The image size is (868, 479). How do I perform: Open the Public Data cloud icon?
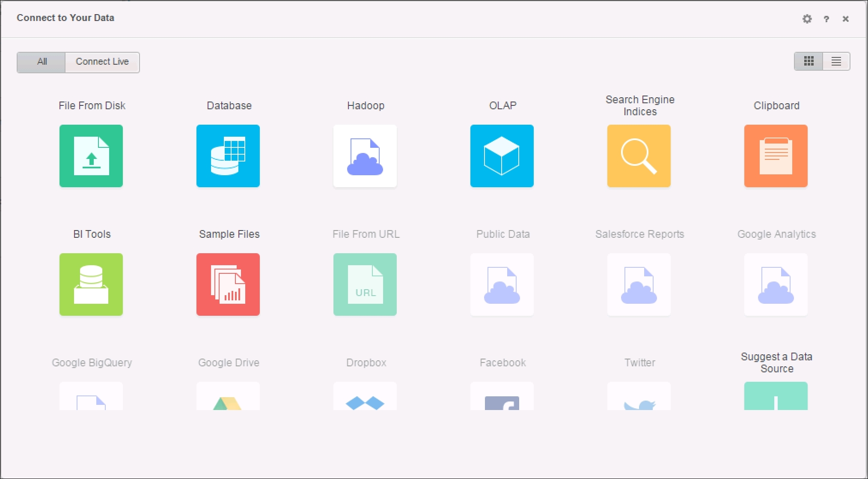point(502,284)
